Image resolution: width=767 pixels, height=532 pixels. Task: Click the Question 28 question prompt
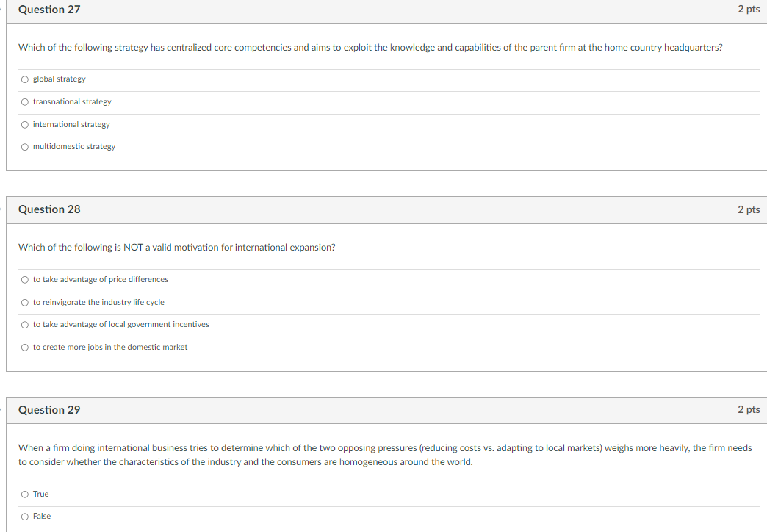(x=176, y=247)
